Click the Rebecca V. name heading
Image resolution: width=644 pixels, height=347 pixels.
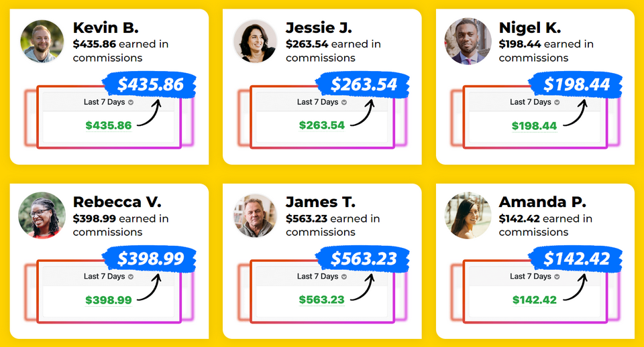click(117, 202)
